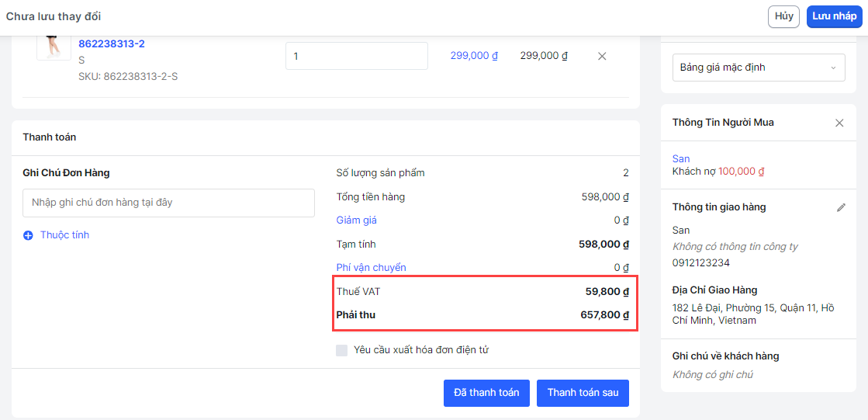Screen dimensions: 868x420
Task: Choose Thanh toán sau
Action: (x=583, y=393)
